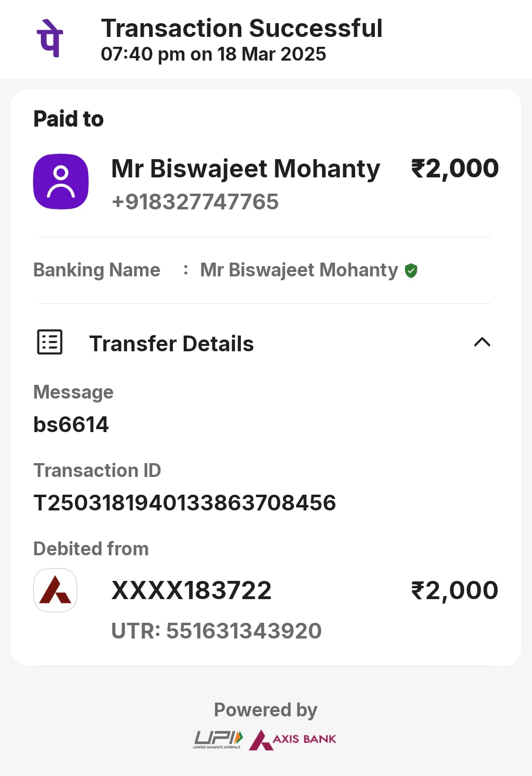Tap the phone number +918327747765
Image resolution: width=532 pixels, height=776 pixels.
pos(195,202)
